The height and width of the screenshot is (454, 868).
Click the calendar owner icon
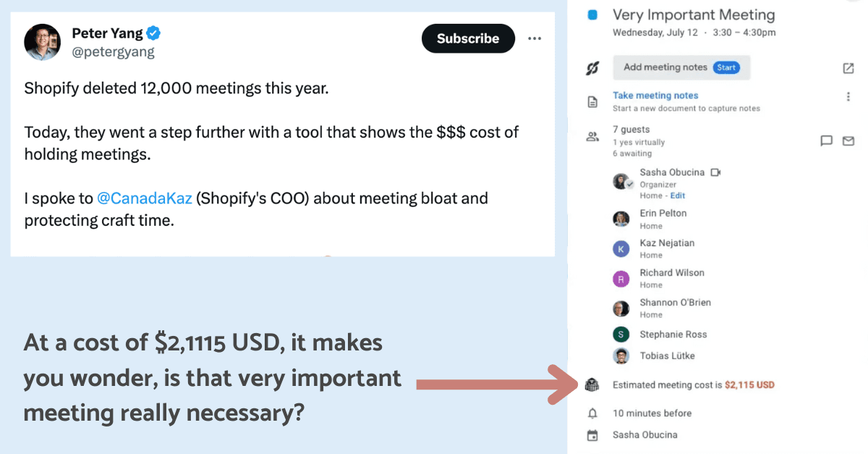pyautogui.click(x=592, y=435)
